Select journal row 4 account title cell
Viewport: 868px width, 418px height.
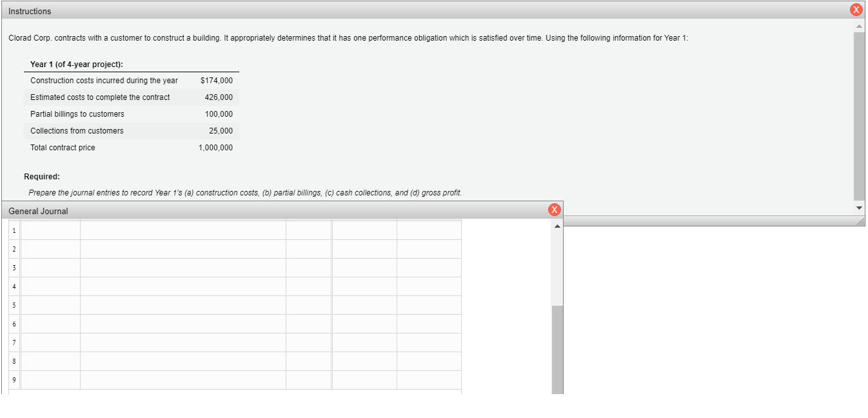point(183,286)
